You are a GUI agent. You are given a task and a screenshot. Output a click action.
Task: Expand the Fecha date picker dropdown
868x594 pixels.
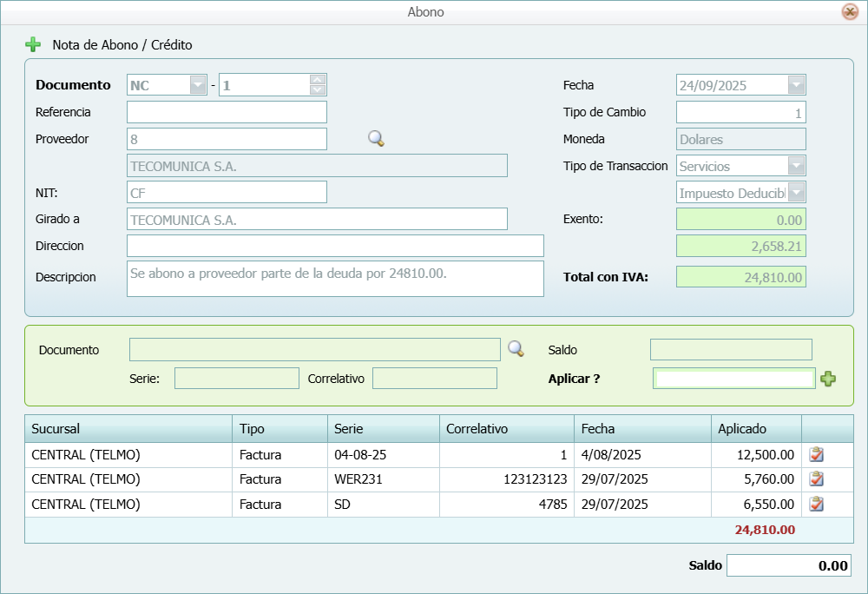(x=797, y=85)
